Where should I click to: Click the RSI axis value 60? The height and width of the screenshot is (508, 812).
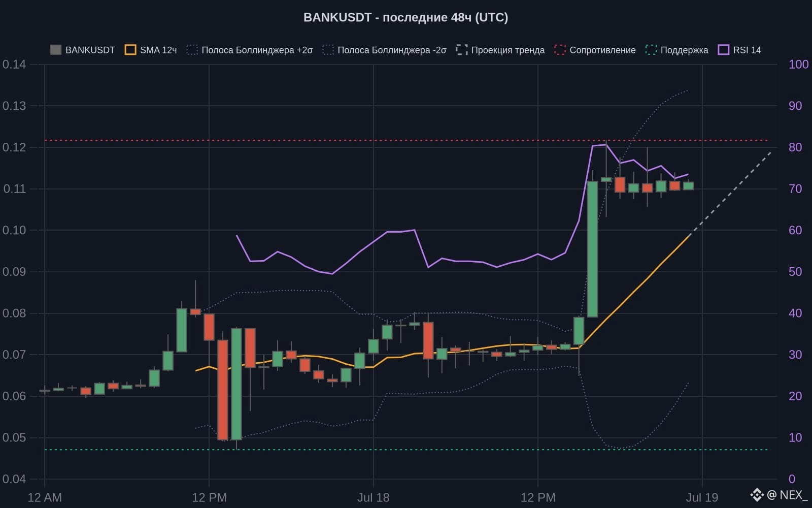[795, 230]
